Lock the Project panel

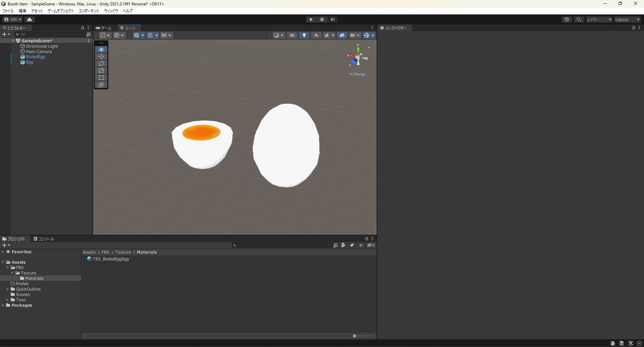click(x=367, y=239)
